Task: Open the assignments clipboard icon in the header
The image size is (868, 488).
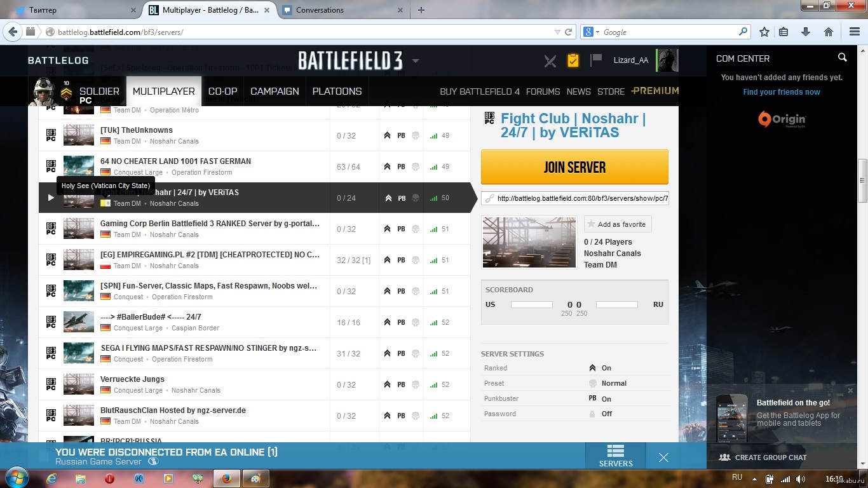Action: 573,60
